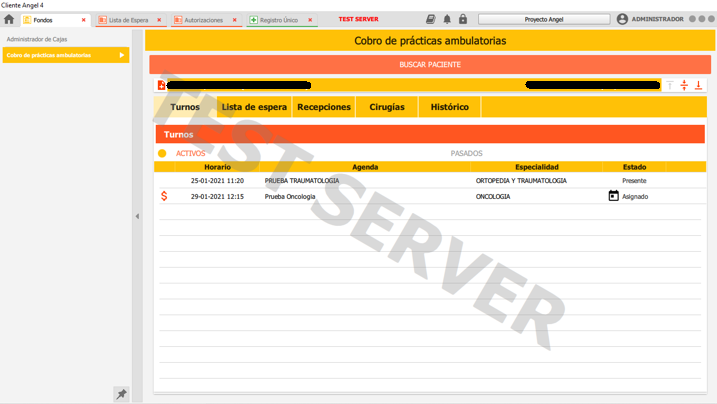This screenshot has height=404, width=717.
Task: Click the calendar icon beside Asignado
Action: pyautogui.click(x=614, y=196)
